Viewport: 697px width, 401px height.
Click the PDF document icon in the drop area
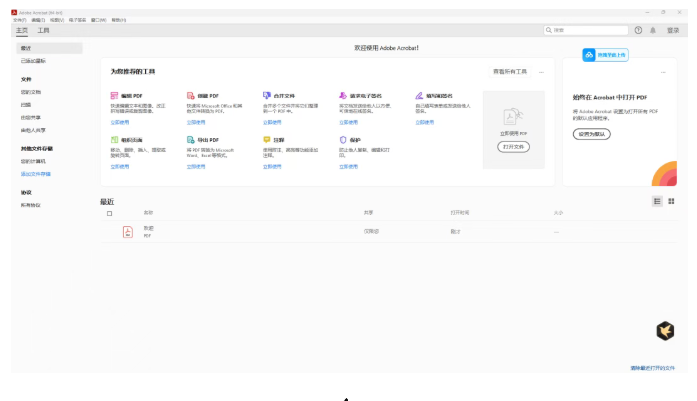pos(513,116)
